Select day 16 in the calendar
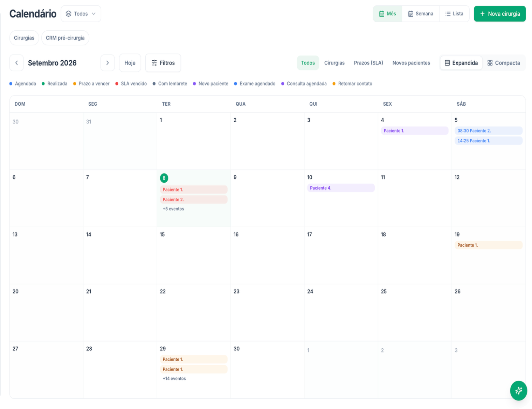532x409 pixels. coord(236,235)
